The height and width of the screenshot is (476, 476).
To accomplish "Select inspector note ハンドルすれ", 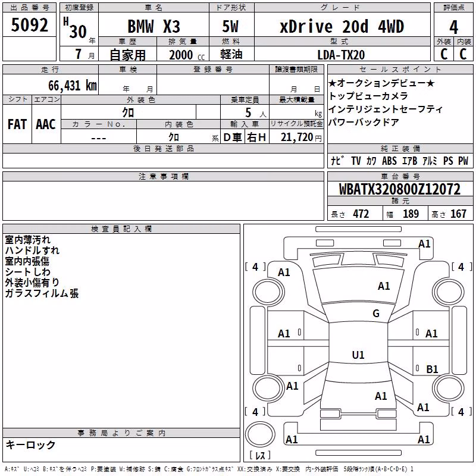I will point(32,250).
